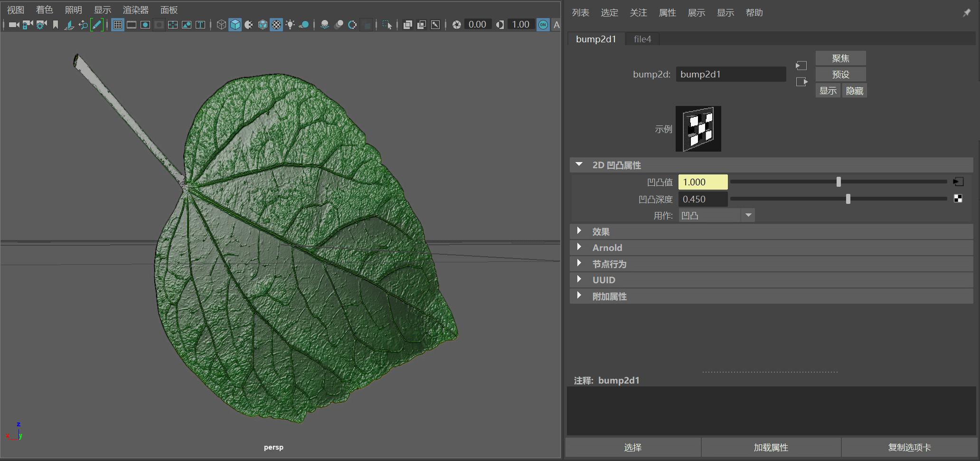Select the bump2d1 tab
Image resolution: width=980 pixels, height=461 pixels.
pos(596,39)
